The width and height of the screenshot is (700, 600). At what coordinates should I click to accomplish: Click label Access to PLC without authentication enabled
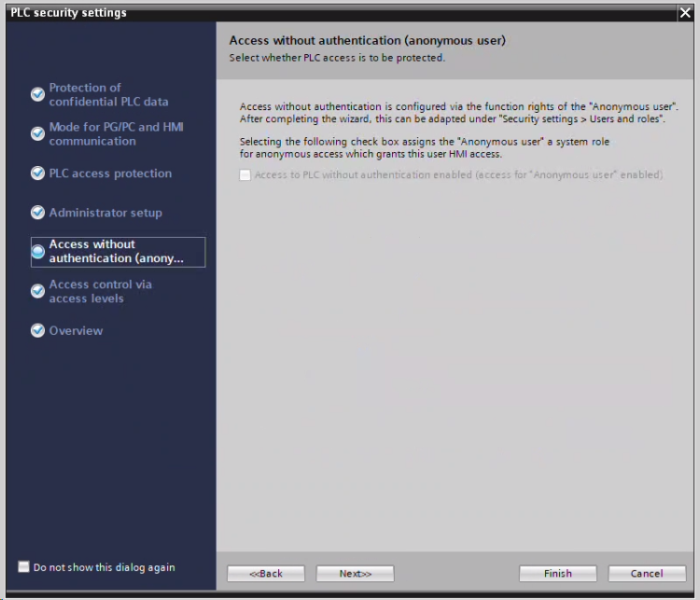458,174
